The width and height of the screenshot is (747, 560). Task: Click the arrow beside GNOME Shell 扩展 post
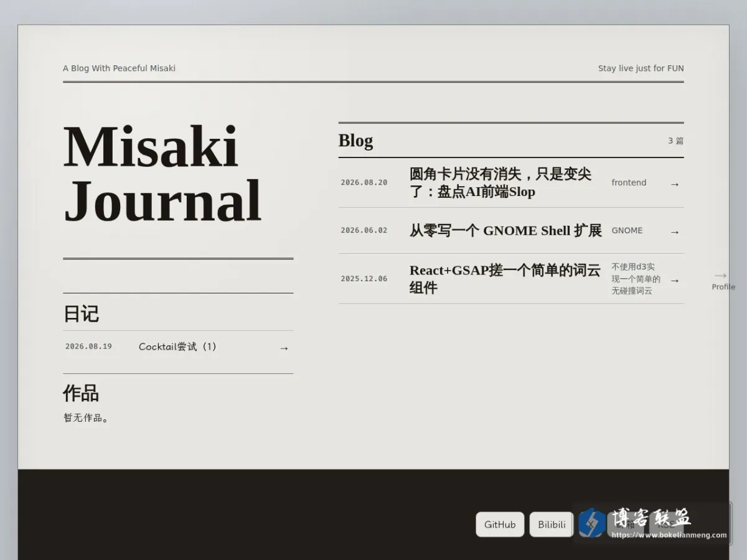675,232
